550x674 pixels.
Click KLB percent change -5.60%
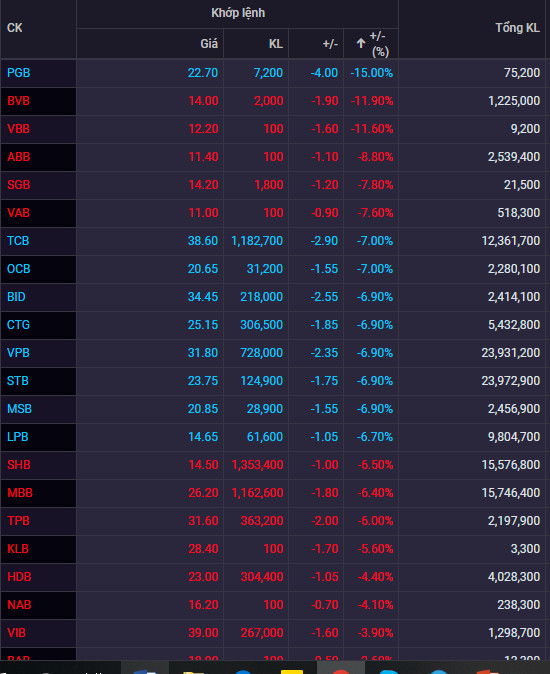click(x=376, y=548)
